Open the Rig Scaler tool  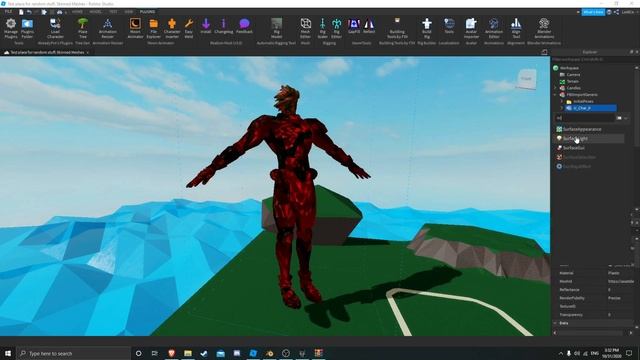[x=322, y=28]
